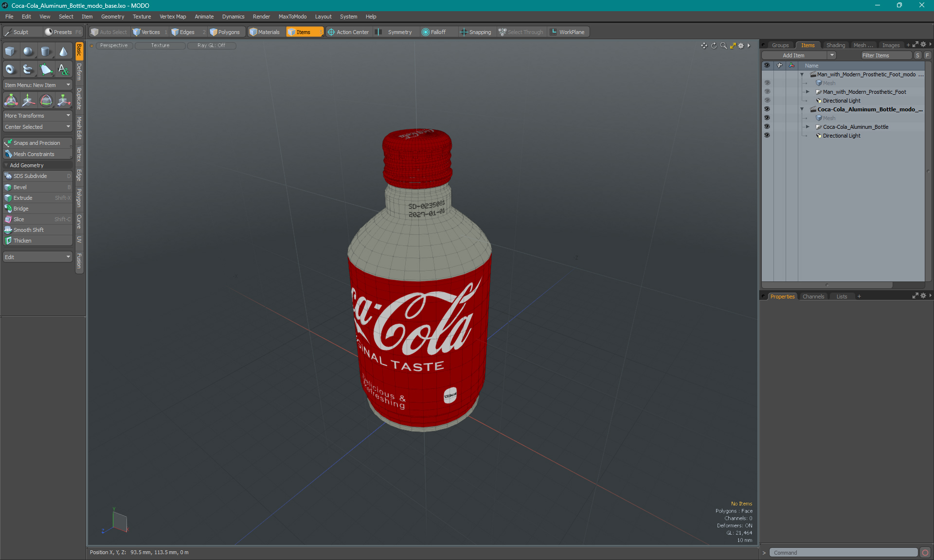Filter items using the Filter Items input field
This screenshot has width=934, height=560.
pyautogui.click(x=884, y=55)
